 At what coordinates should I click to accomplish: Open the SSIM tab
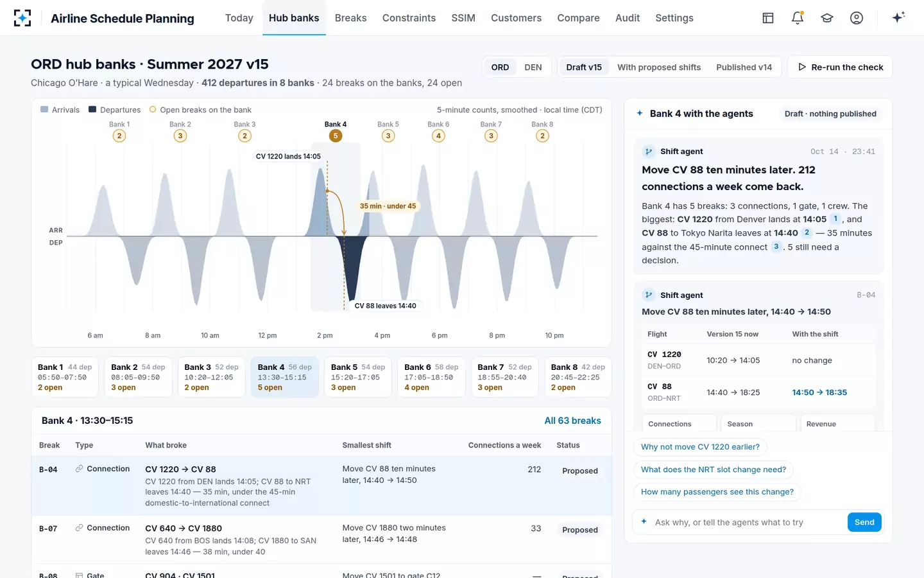pos(463,18)
